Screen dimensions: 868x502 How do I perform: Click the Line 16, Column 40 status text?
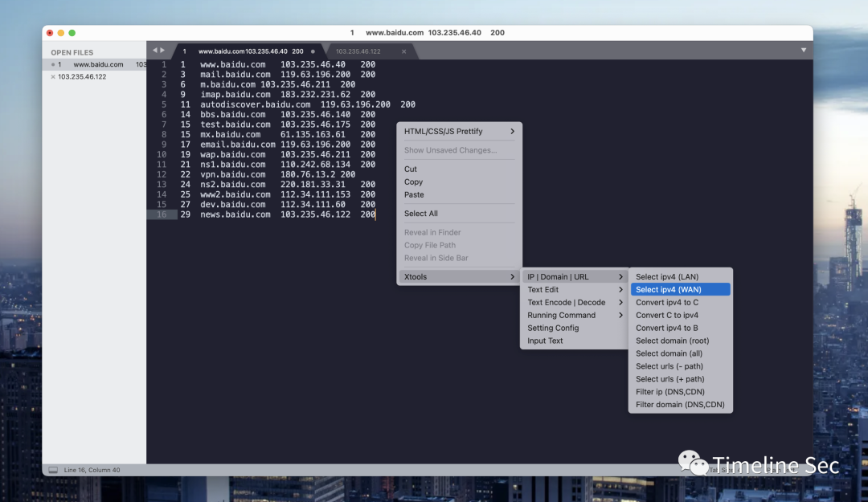[92, 470]
